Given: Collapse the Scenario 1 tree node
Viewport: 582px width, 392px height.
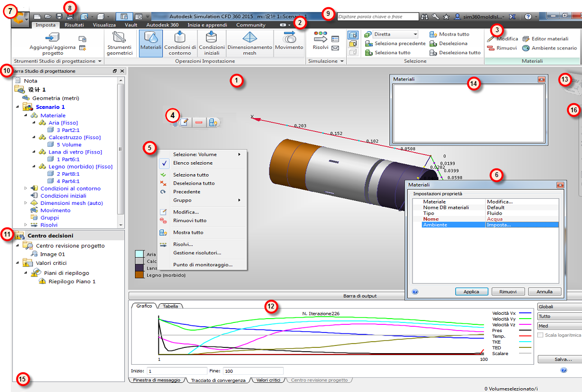Looking at the screenshot, I should pyautogui.click(x=18, y=107).
